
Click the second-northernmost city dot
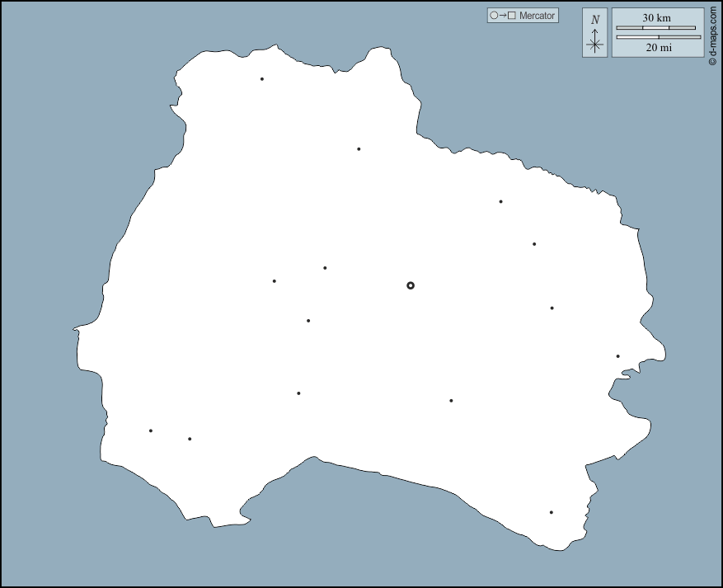point(359,149)
